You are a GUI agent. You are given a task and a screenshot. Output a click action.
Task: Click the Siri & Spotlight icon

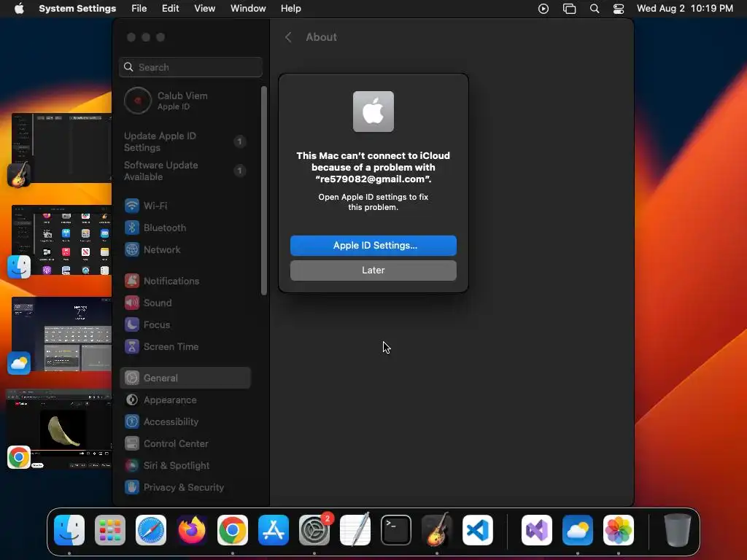(x=132, y=466)
